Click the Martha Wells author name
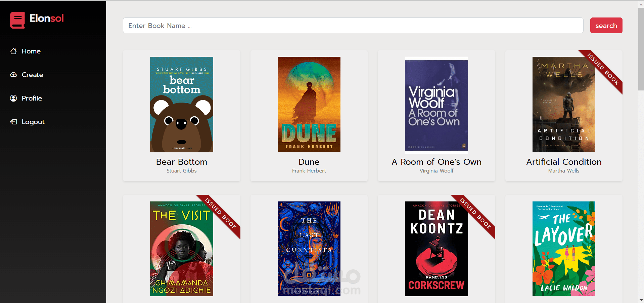Image resolution: width=644 pixels, height=303 pixels. pos(564,171)
